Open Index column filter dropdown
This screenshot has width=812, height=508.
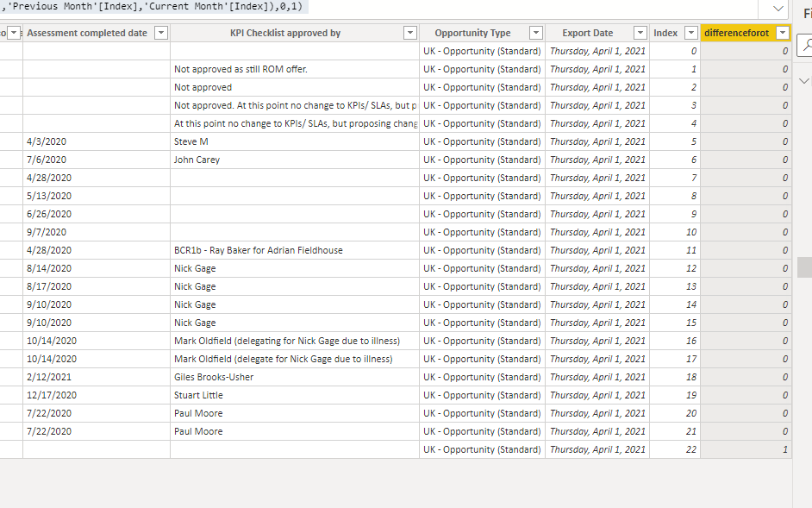[690, 33]
